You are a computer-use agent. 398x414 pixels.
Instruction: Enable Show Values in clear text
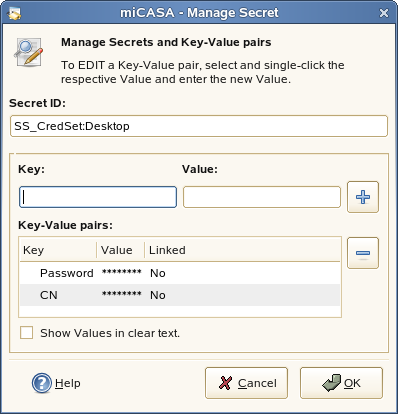[x=26, y=333]
